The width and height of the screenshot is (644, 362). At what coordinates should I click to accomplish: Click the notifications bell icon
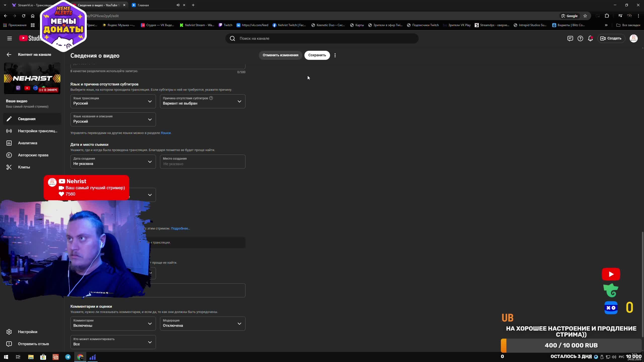coord(590,38)
